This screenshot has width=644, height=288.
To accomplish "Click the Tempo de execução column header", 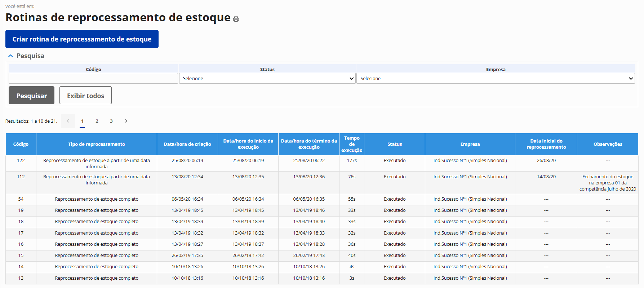I will (352, 144).
